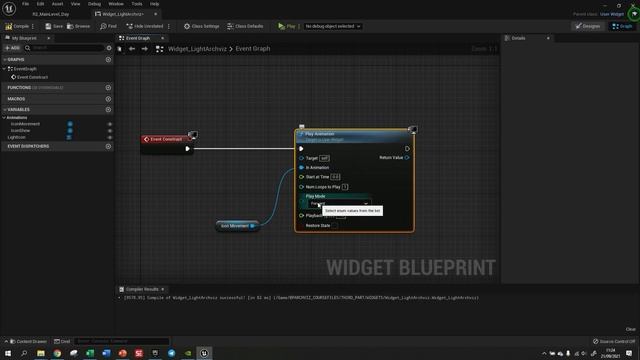This screenshot has width=640, height=360.
Task: Open the Debug menu
Action: [x=94, y=4]
